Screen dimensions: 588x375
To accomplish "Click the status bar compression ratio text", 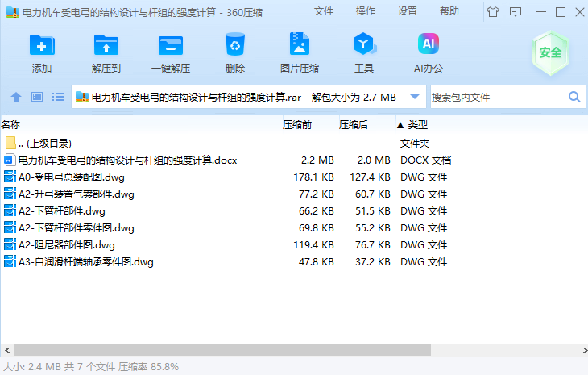I will pos(148,366).
